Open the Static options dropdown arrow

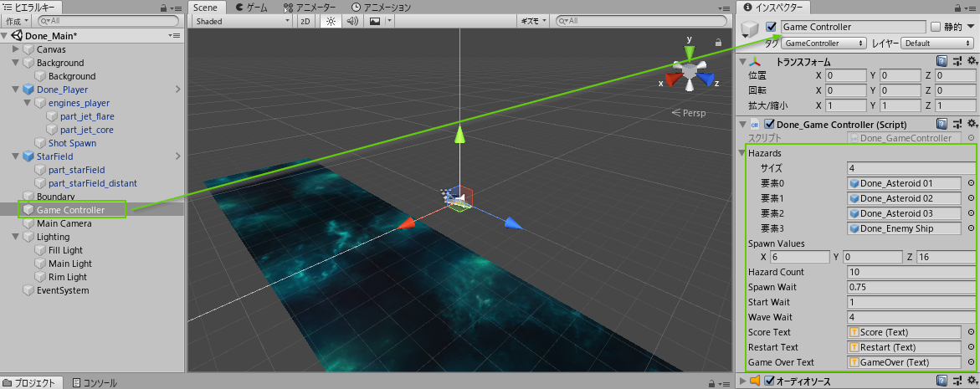pyautogui.click(x=971, y=27)
